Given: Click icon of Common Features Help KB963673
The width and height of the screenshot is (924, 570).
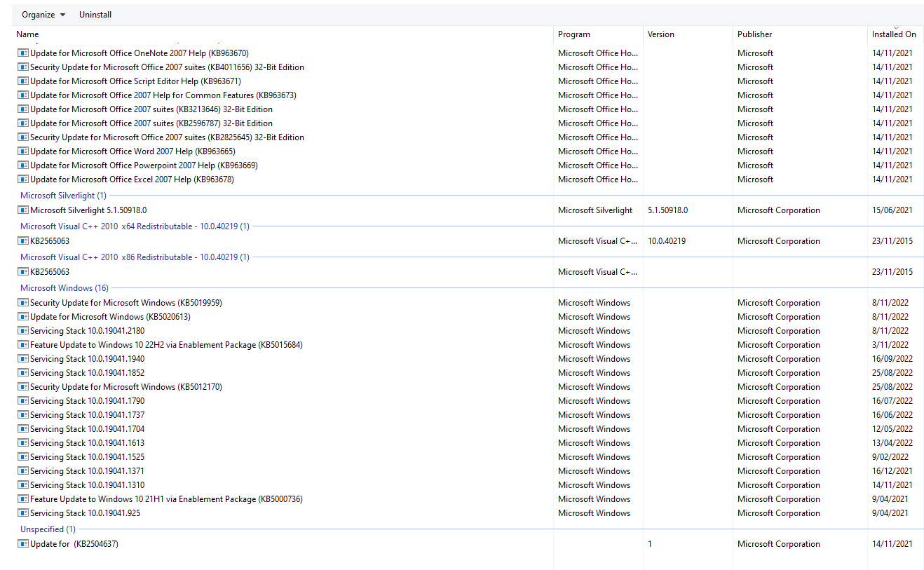Looking at the screenshot, I should click(23, 95).
